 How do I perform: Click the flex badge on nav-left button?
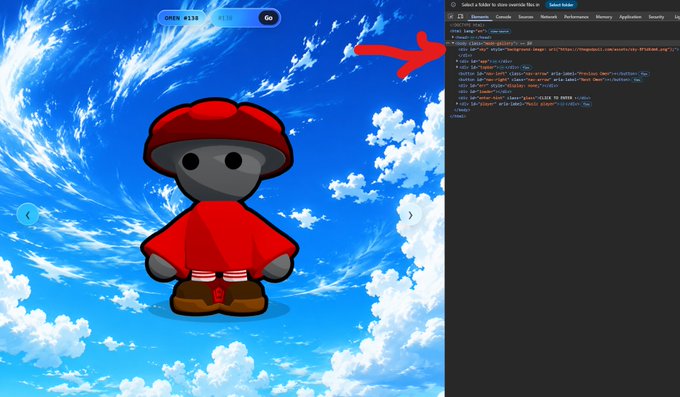point(644,74)
